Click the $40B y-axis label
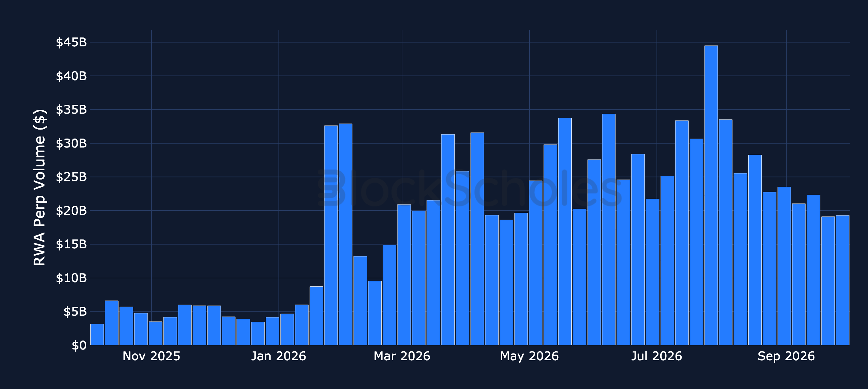Screen dimensions: 868x389 [x=71, y=76]
